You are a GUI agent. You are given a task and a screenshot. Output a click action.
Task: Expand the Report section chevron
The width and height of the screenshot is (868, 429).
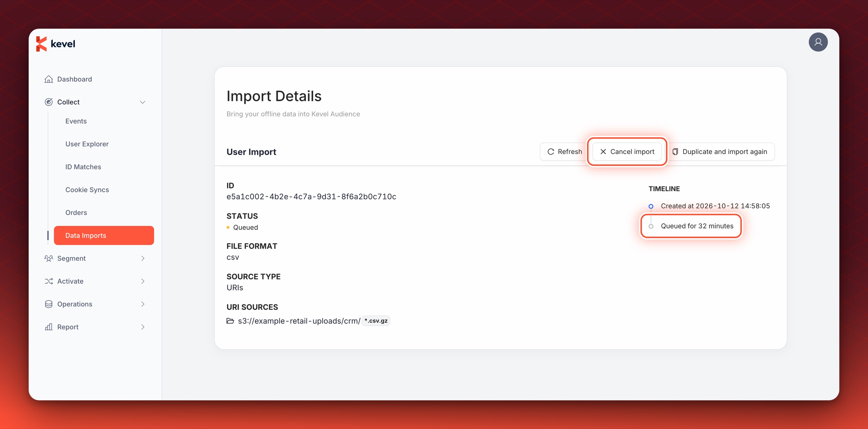[143, 327]
